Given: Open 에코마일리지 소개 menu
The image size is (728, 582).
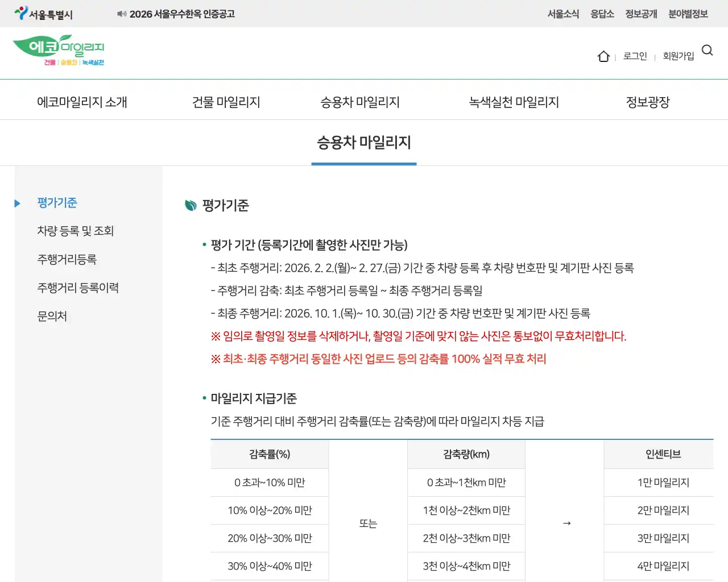Looking at the screenshot, I should tap(82, 102).
